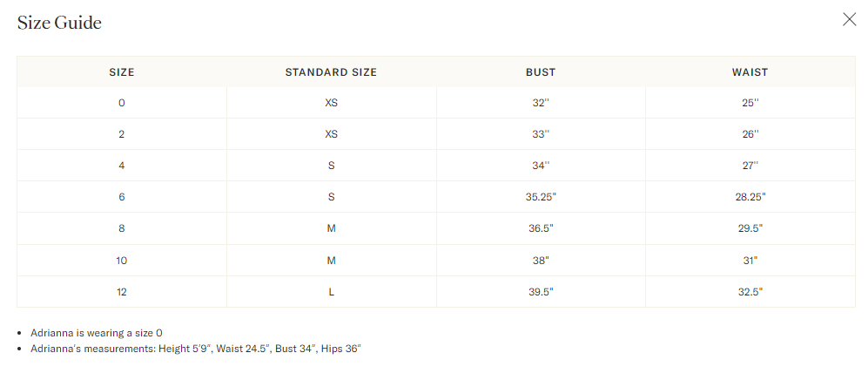Click the WAIST column header
868x380 pixels.
(x=750, y=72)
